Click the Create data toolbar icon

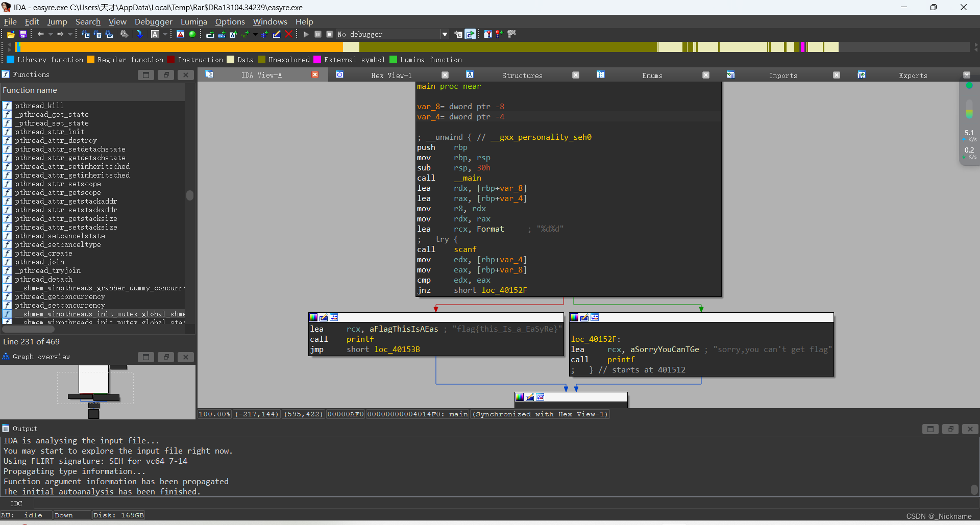click(221, 34)
